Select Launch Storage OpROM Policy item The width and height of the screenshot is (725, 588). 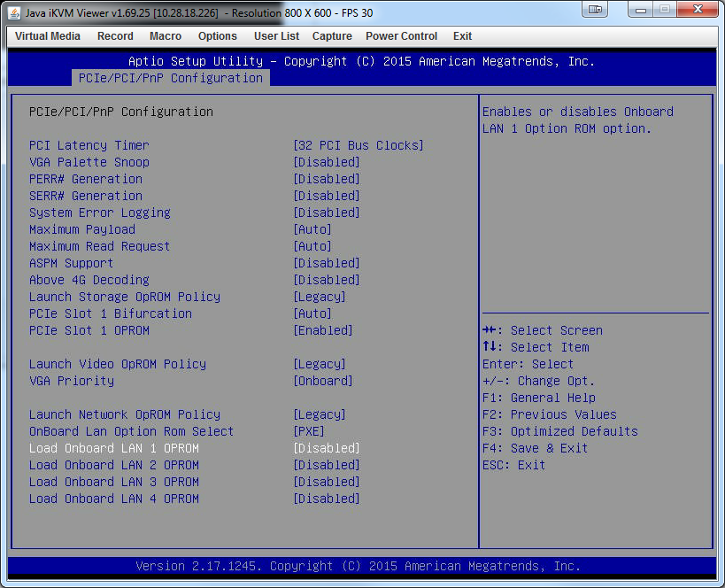pyautogui.click(x=124, y=297)
